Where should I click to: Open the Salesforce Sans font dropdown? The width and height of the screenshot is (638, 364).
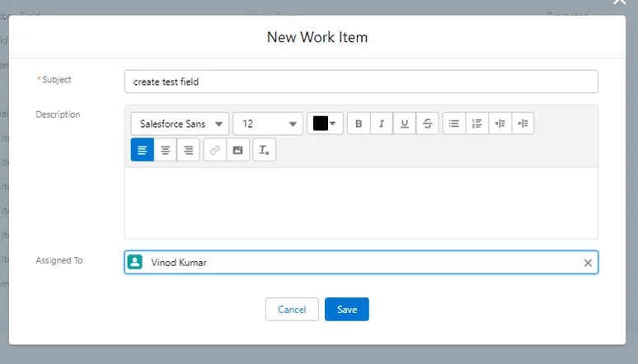180,124
